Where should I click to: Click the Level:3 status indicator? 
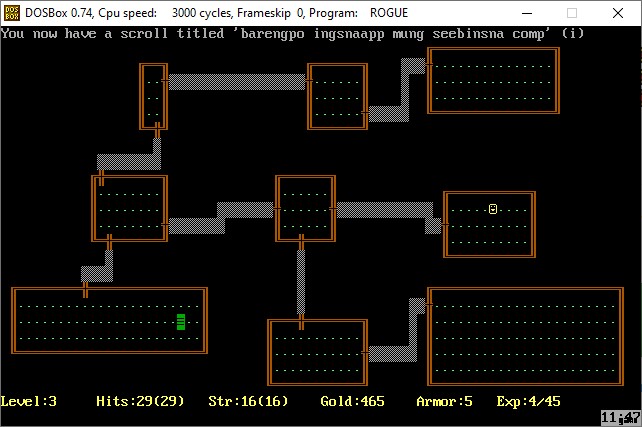click(x=29, y=401)
